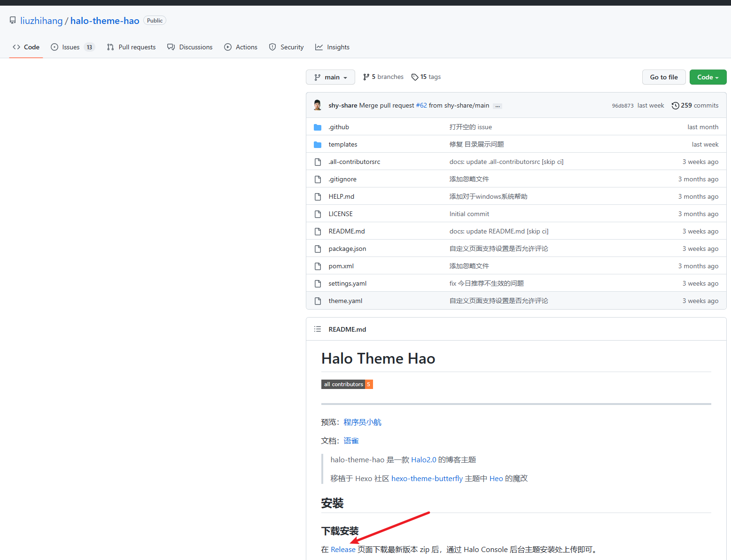Click the tags label icon
The image size is (731, 560).
415,77
